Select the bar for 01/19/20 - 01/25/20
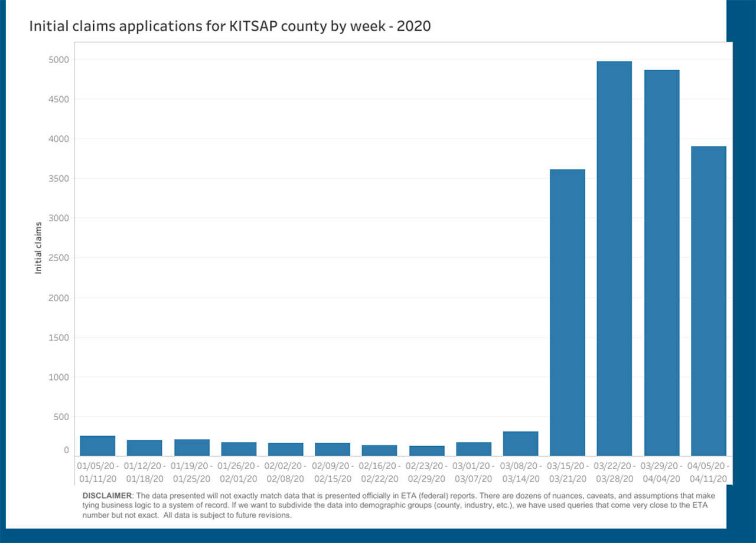The height and width of the screenshot is (543, 756). (191, 447)
